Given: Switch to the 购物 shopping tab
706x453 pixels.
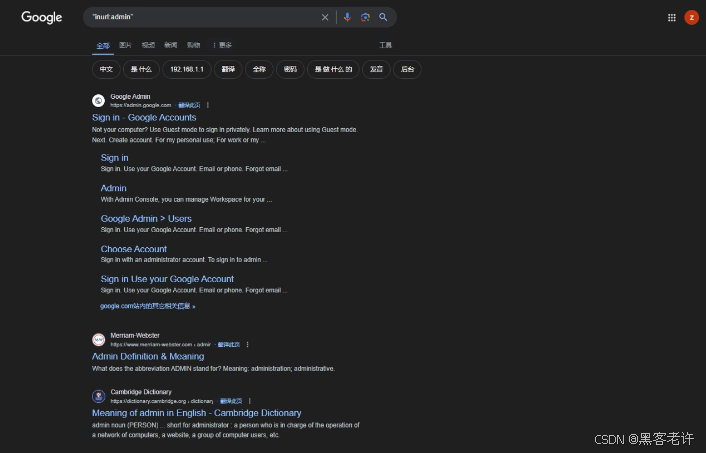Looking at the screenshot, I should point(194,45).
